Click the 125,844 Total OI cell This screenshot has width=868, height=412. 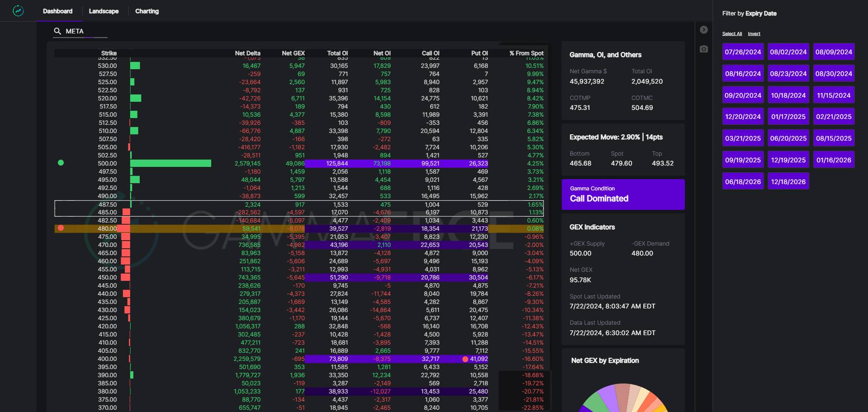337,163
